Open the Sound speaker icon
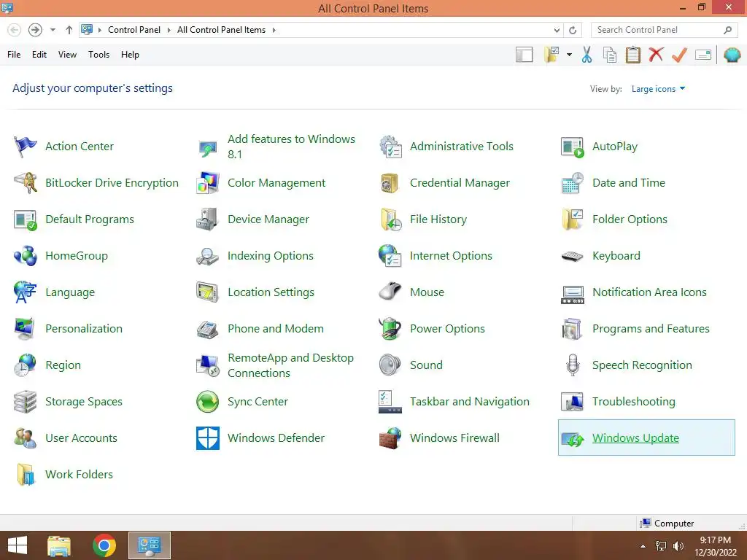 tap(390, 365)
